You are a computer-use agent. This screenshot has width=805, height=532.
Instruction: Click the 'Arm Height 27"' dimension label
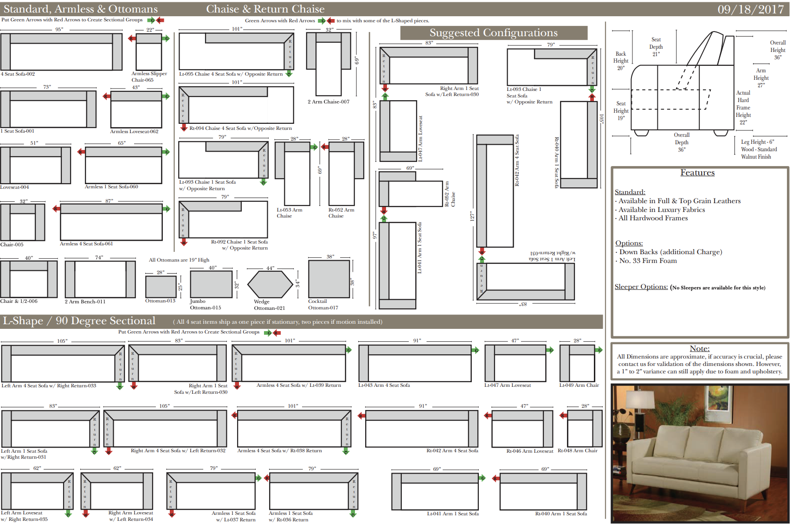click(761, 78)
